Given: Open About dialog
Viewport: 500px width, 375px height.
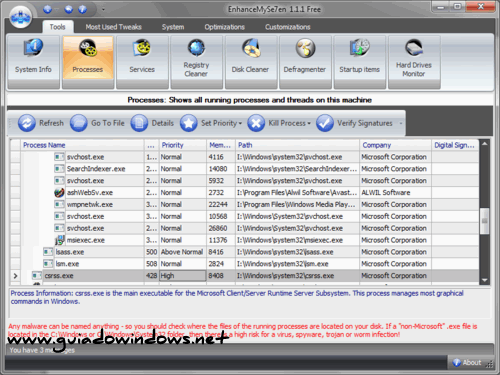Looking at the screenshot, I should (467, 363).
